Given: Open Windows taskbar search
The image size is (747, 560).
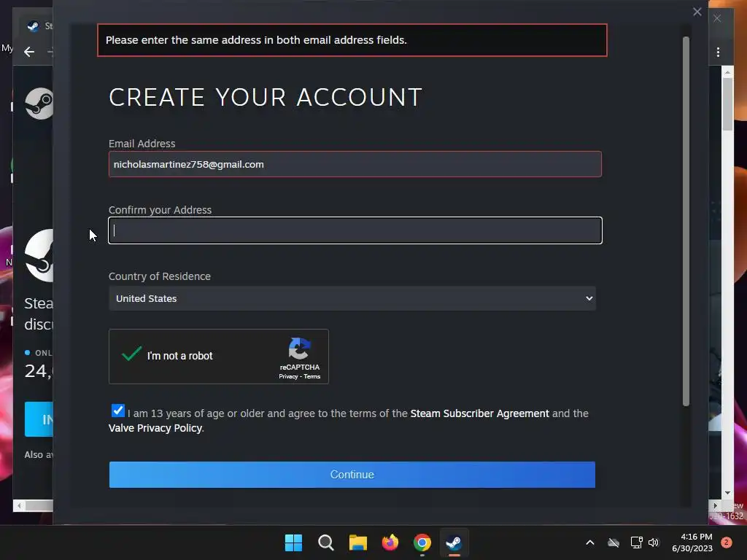Looking at the screenshot, I should [x=326, y=542].
